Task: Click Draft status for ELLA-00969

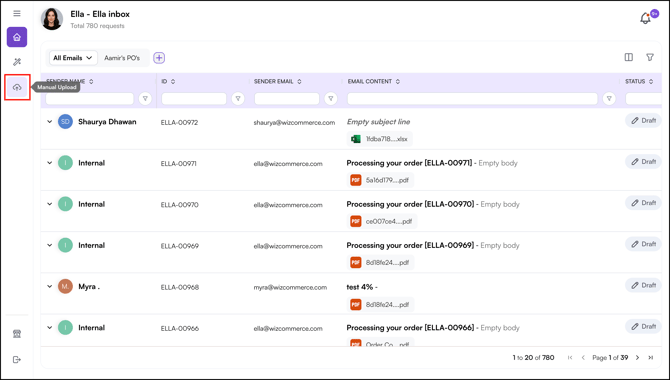Action: [643, 244]
